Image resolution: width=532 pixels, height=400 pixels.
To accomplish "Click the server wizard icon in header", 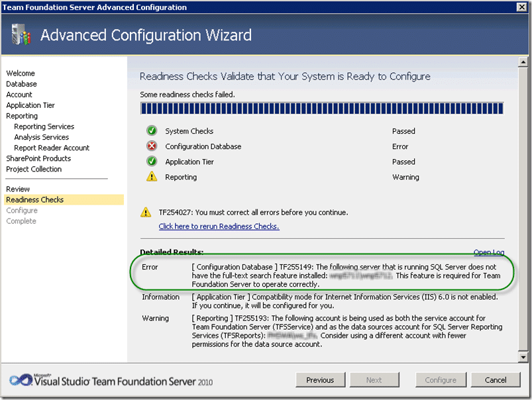I will point(21,34).
